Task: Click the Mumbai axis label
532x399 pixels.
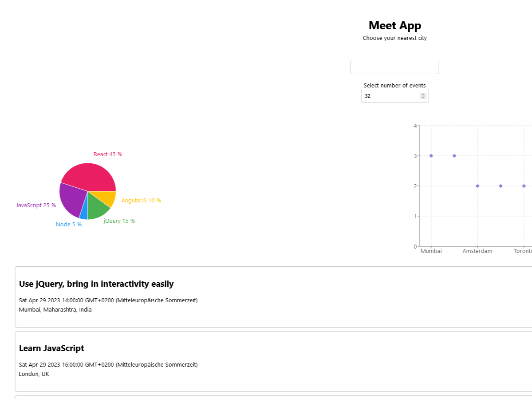Action: (431, 251)
